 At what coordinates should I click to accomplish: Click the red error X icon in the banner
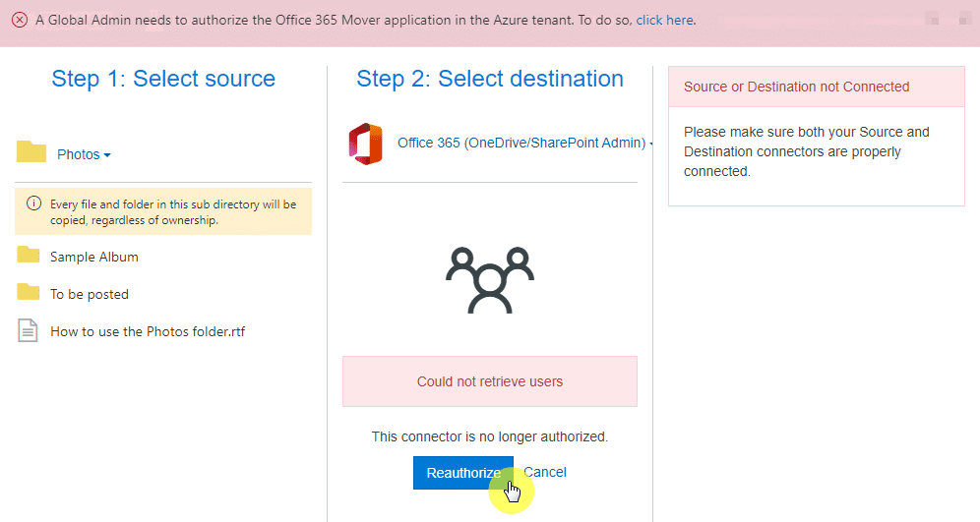pos(20,20)
